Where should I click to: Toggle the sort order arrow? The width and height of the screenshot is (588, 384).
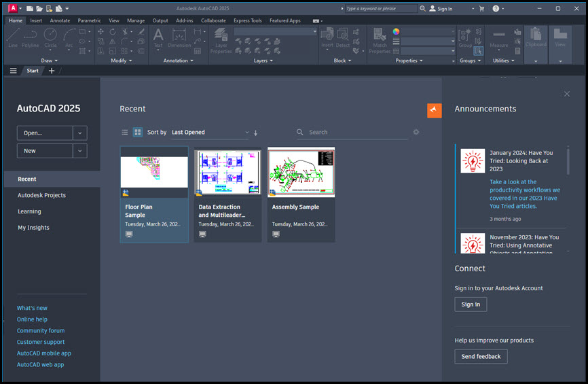coord(256,133)
